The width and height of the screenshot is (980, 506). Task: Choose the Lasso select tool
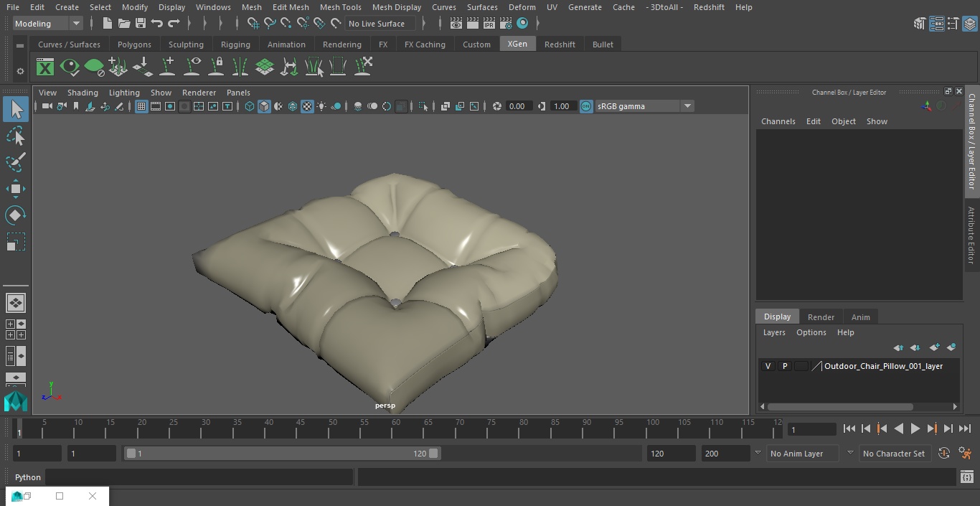tap(15, 136)
